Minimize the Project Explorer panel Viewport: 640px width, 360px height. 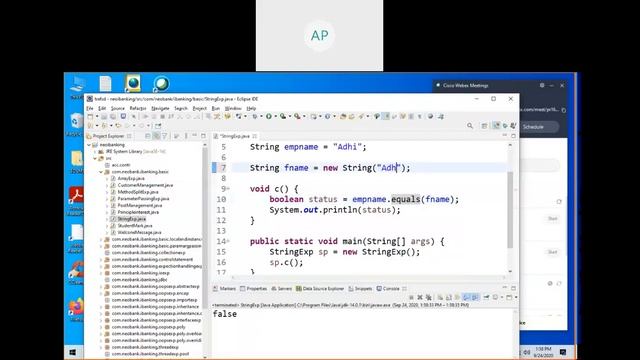(x=195, y=136)
